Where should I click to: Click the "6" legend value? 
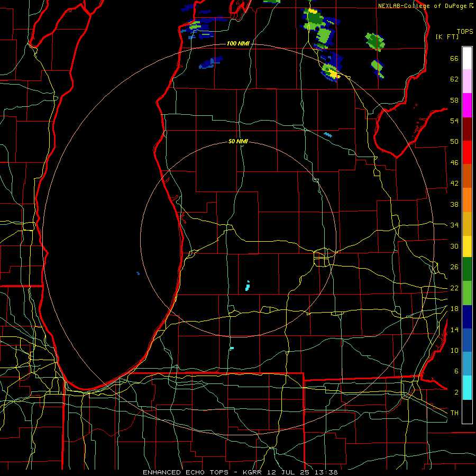(456, 371)
